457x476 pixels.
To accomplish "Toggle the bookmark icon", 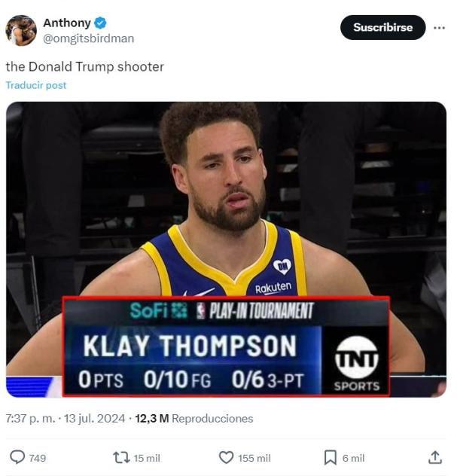I will (330, 457).
